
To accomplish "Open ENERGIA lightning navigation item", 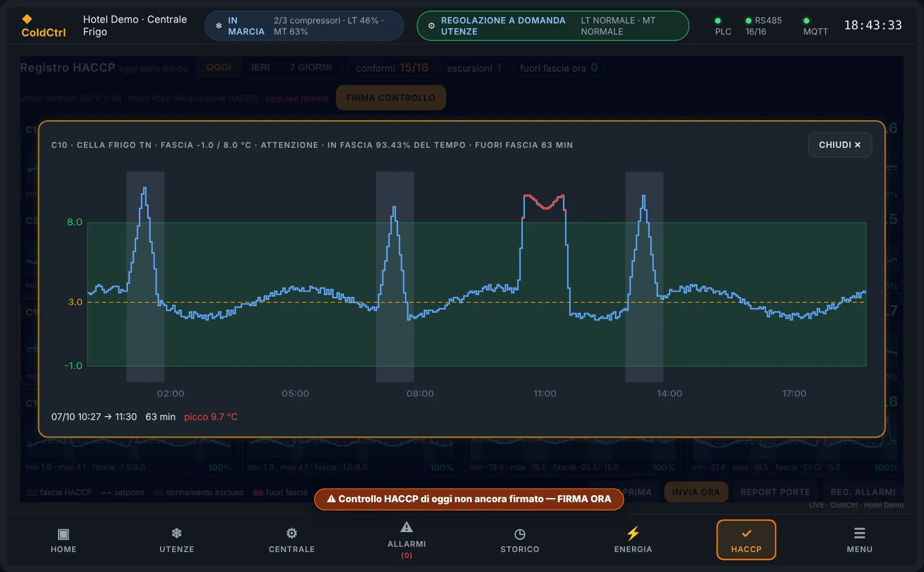I will coord(633,540).
